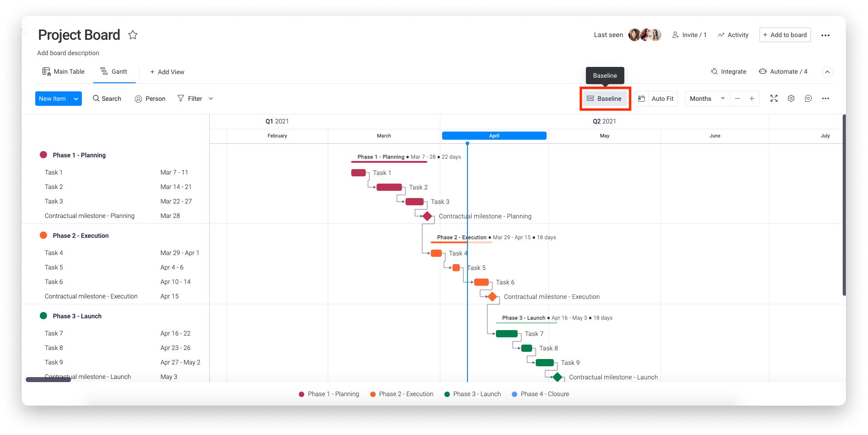Open Automate / 4 automations
This screenshot has width=868, height=435.
pos(783,71)
